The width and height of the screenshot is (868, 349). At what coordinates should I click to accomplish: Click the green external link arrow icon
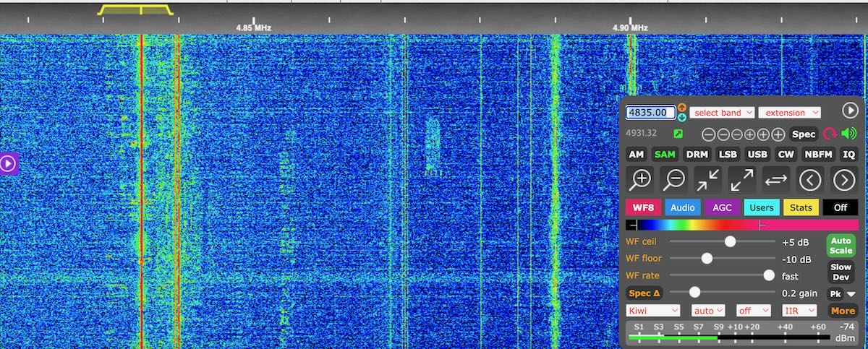tap(678, 134)
